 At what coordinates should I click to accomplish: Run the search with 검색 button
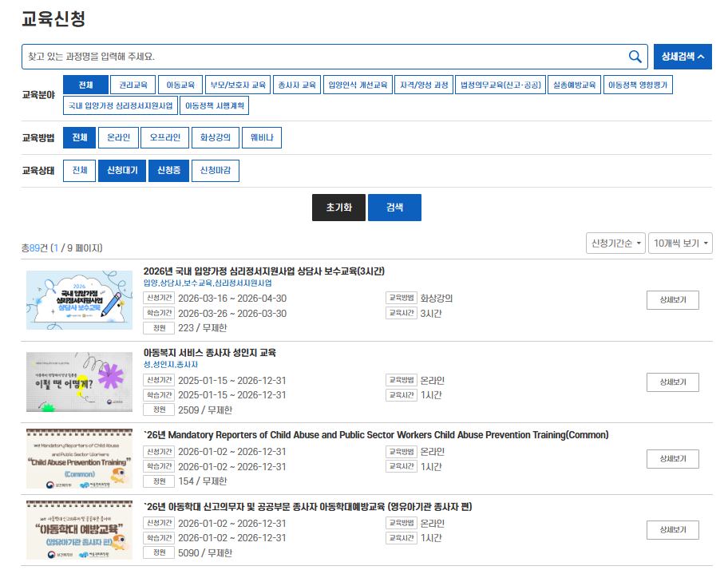pos(394,208)
